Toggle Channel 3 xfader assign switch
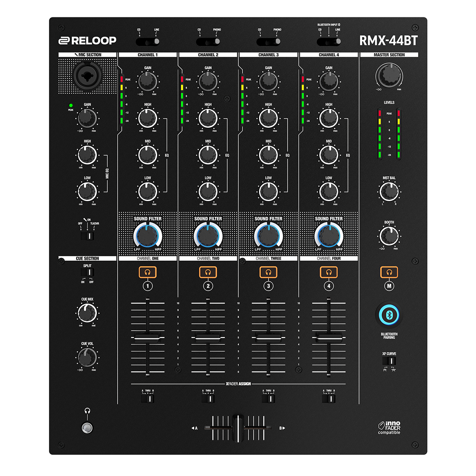This screenshot has height=476, width=476. click(269, 399)
